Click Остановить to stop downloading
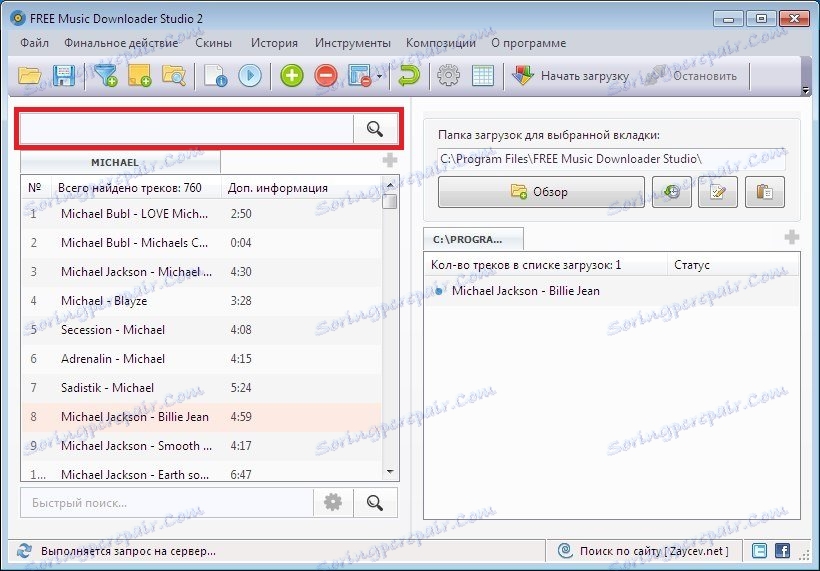Image resolution: width=820 pixels, height=571 pixels. click(691, 76)
